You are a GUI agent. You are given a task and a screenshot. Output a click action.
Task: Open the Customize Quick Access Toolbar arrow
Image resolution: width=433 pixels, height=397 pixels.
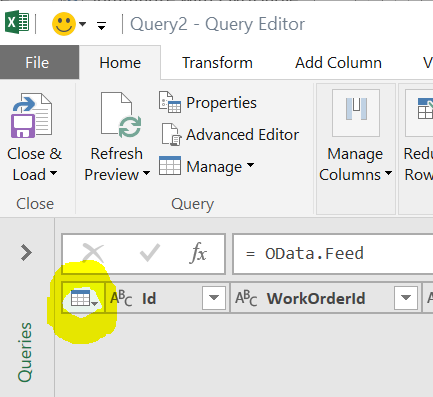(x=101, y=25)
